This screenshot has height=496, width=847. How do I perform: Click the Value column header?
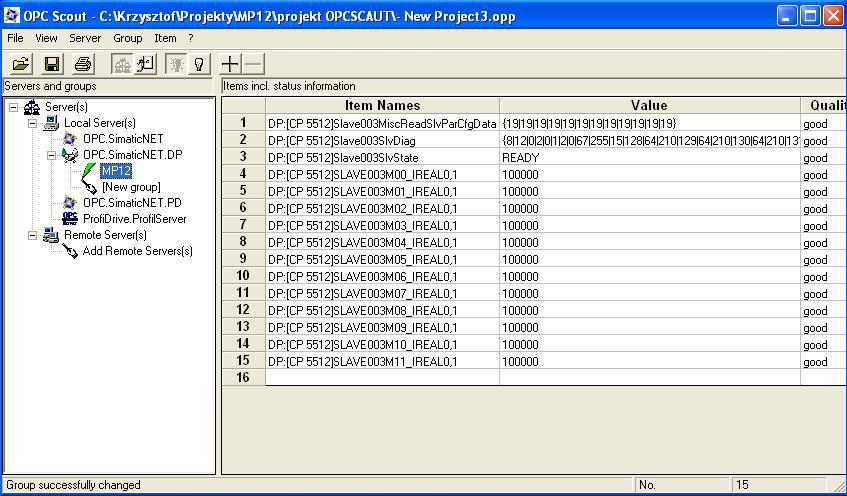pos(649,105)
